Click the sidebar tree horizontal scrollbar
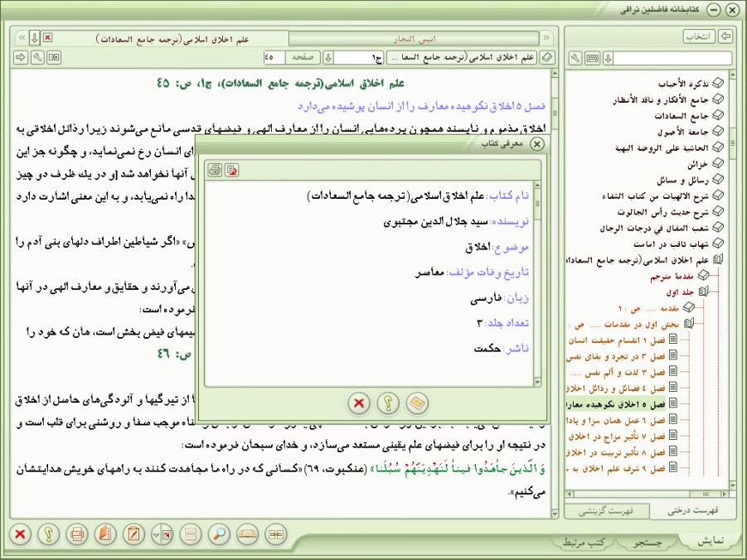 coord(648,494)
